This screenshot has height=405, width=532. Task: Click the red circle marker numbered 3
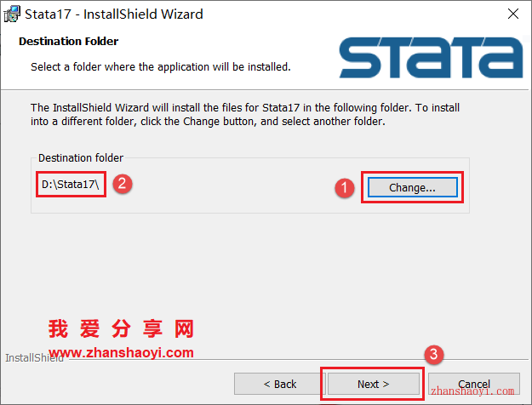(x=433, y=355)
